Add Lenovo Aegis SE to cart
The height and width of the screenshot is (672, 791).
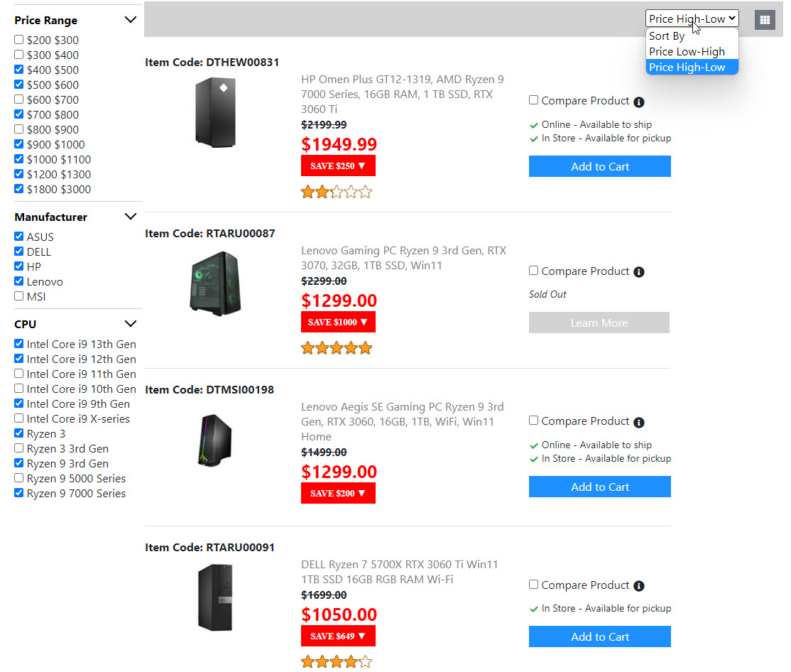(599, 487)
